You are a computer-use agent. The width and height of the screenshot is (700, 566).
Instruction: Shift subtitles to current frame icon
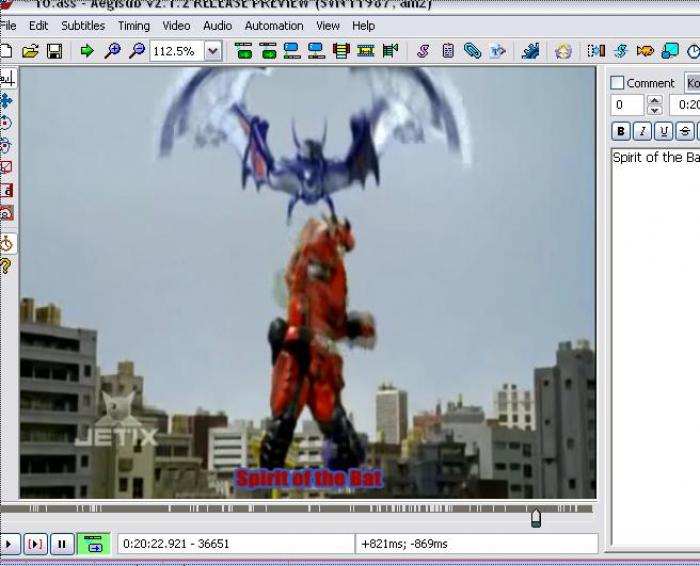(x=390, y=51)
